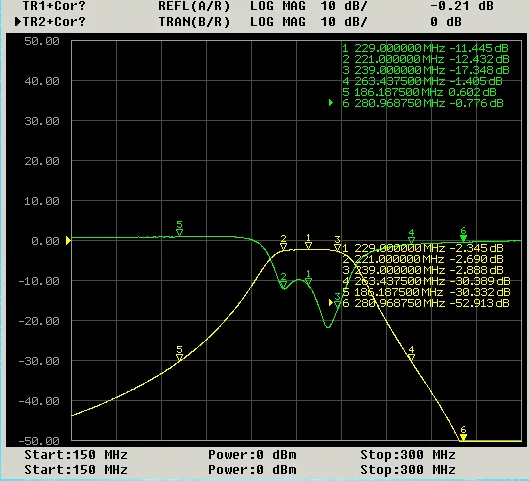This screenshot has height=481, width=530.
Task: Click the TRAN(B/R) measurement label
Action: click(194, 22)
